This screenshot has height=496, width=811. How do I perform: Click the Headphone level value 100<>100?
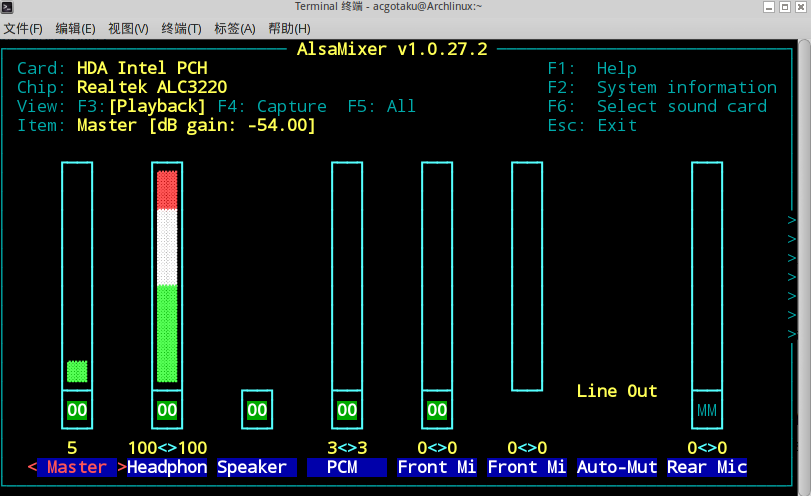click(168, 448)
